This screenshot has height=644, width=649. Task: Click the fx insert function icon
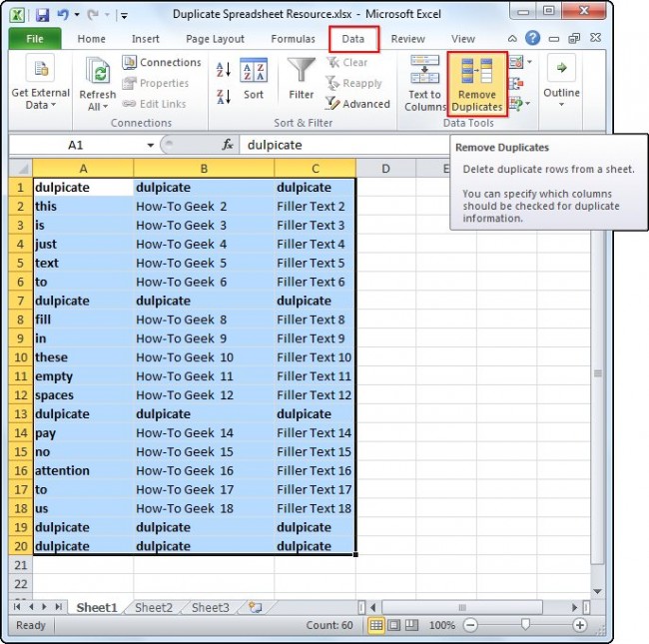coord(228,145)
